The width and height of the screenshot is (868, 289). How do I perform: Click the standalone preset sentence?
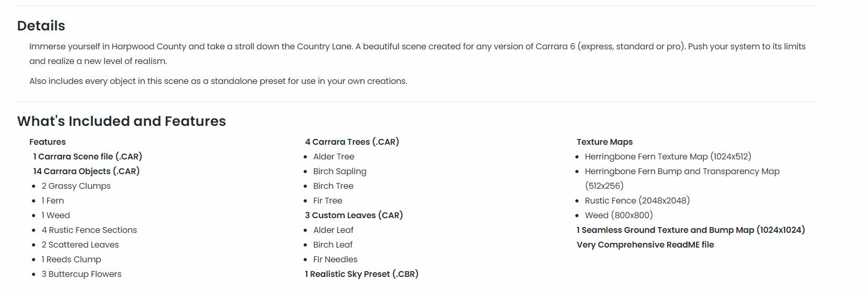point(218,81)
